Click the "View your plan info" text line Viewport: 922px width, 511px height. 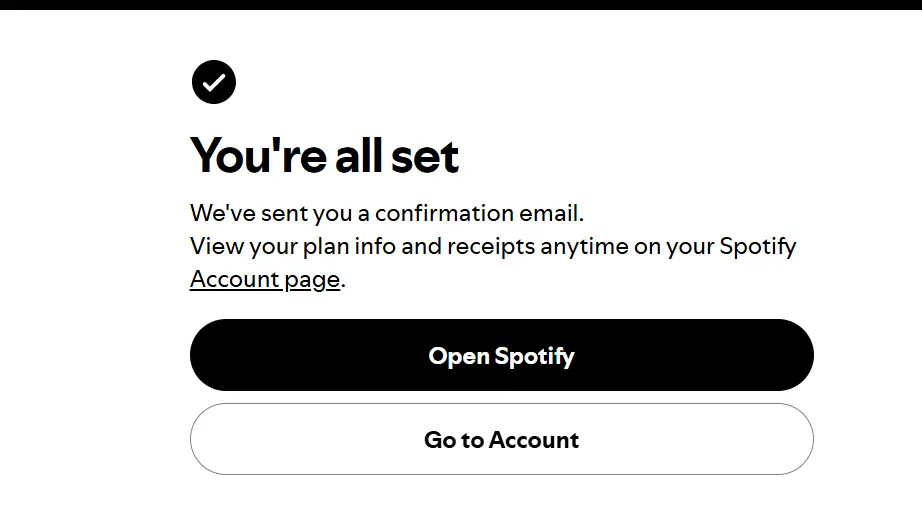[493, 246]
